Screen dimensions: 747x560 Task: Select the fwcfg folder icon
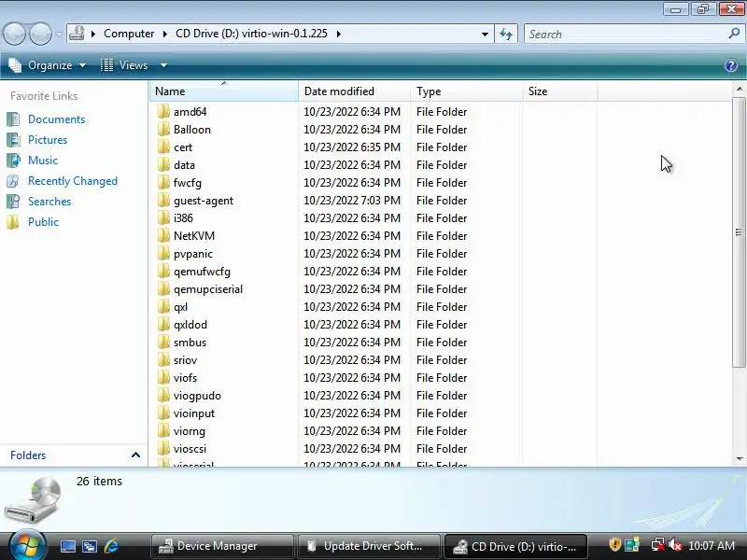[163, 182]
